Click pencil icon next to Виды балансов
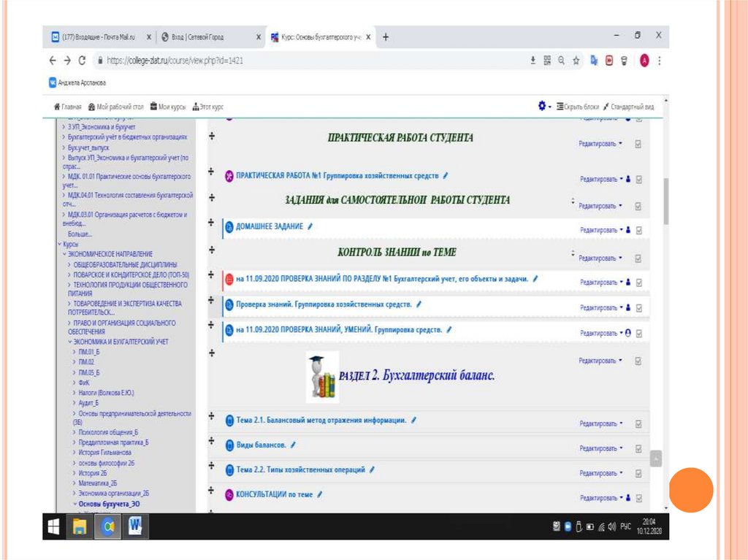Screen dimensions: 748x560 click(293, 445)
